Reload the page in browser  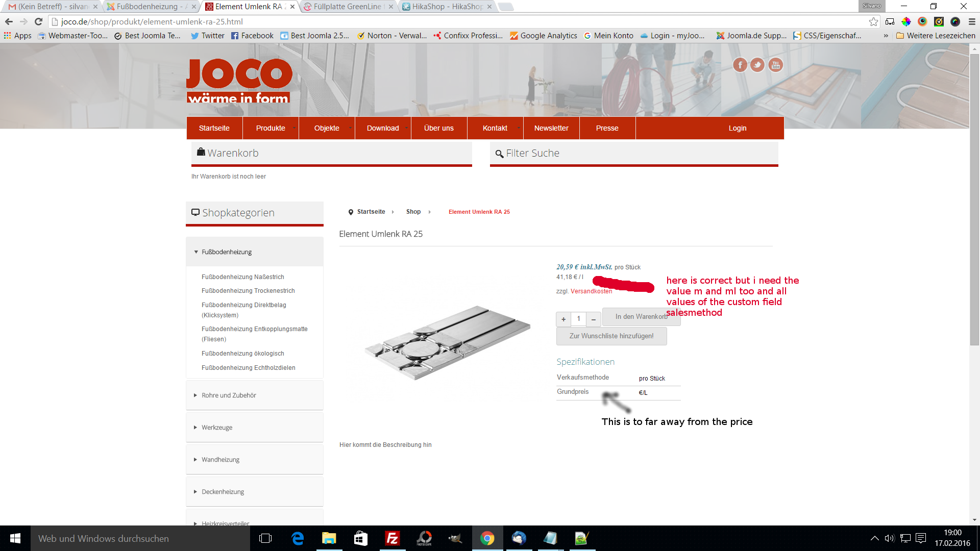38,21
